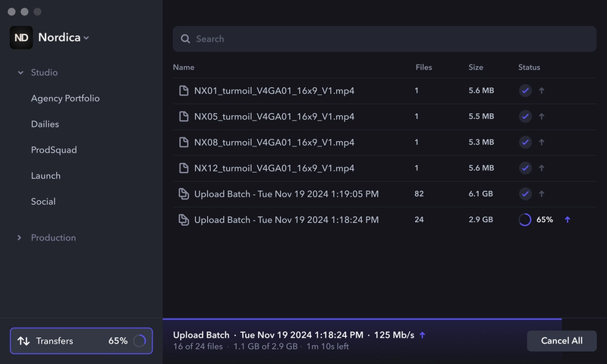Open the Transfers panel button
This screenshot has width=607, height=364.
(81, 341)
